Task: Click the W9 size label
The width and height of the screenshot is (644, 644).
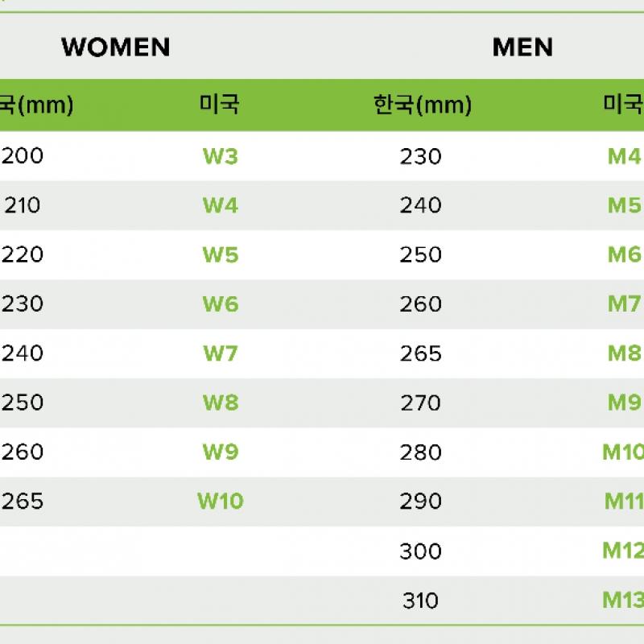Action: [220, 452]
